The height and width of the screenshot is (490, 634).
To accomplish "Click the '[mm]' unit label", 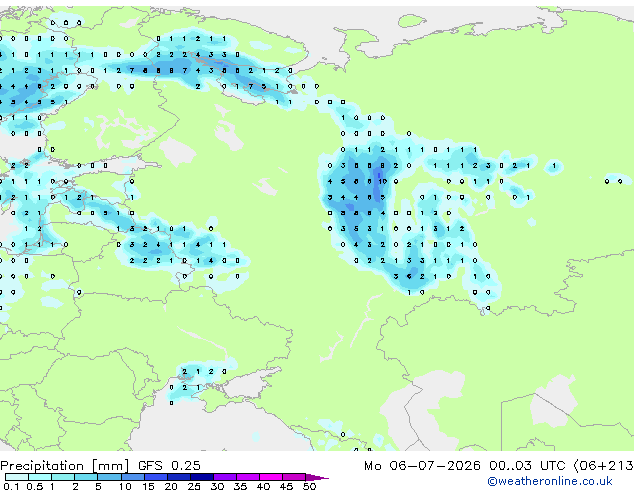I will pyautogui.click(x=110, y=466).
